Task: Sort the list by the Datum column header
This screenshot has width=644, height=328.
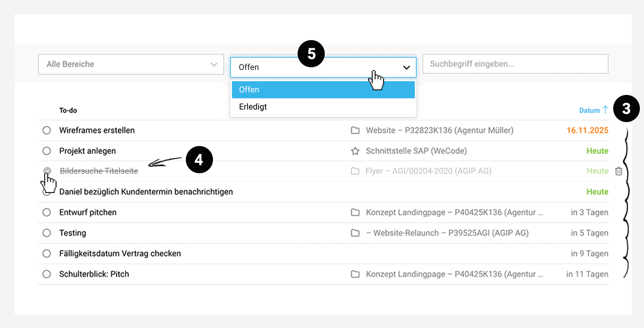Action: click(x=589, y=111)
